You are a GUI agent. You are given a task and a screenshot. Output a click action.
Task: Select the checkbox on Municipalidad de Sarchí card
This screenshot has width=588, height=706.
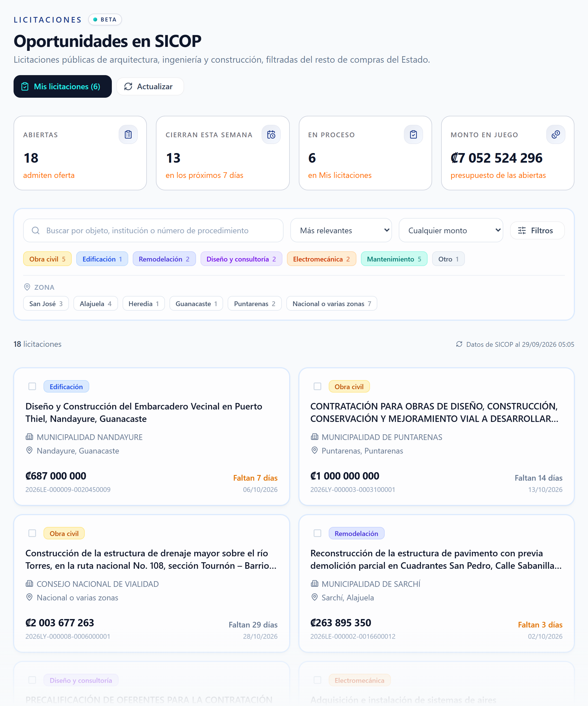pyautogui.click(x=317, y=533)
